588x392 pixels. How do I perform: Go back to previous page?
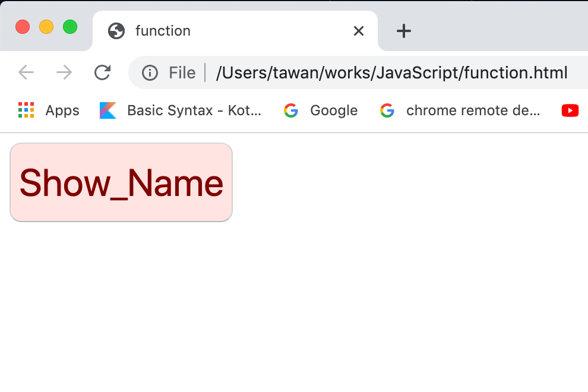pos(26,72)
